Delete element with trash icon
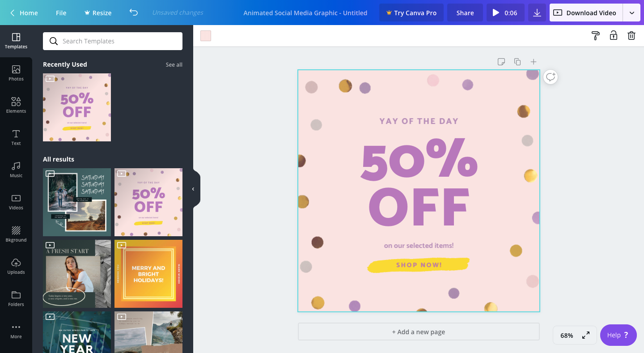This screenshot has height=353, width=644. (x=631, y=36)
